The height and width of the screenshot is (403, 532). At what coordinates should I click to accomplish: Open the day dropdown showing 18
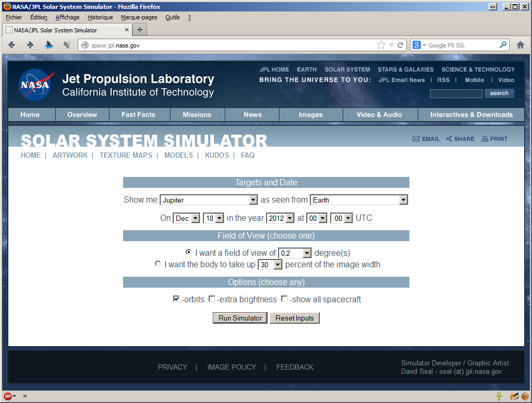(213, 218)
